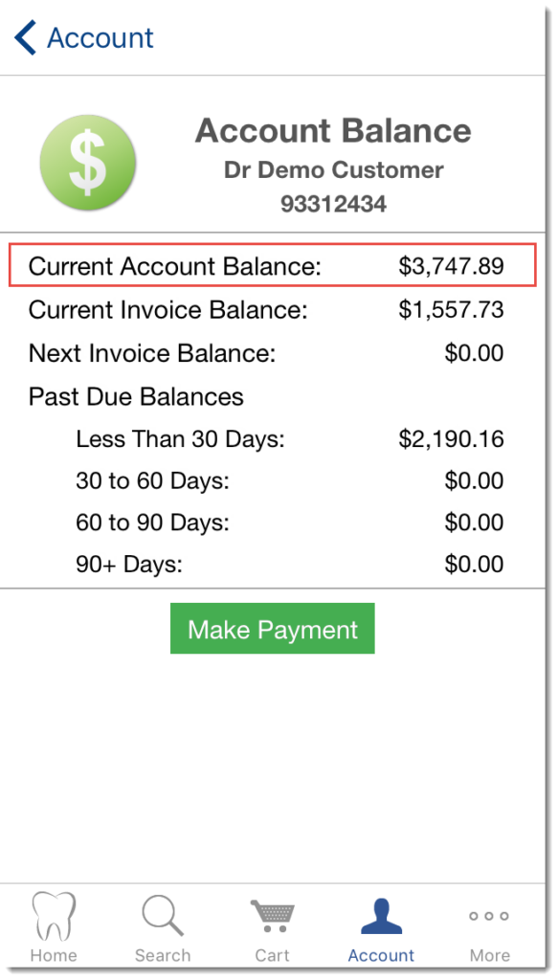
Task: Tap the Account person silhouette icon
Action: pos(381,916)
